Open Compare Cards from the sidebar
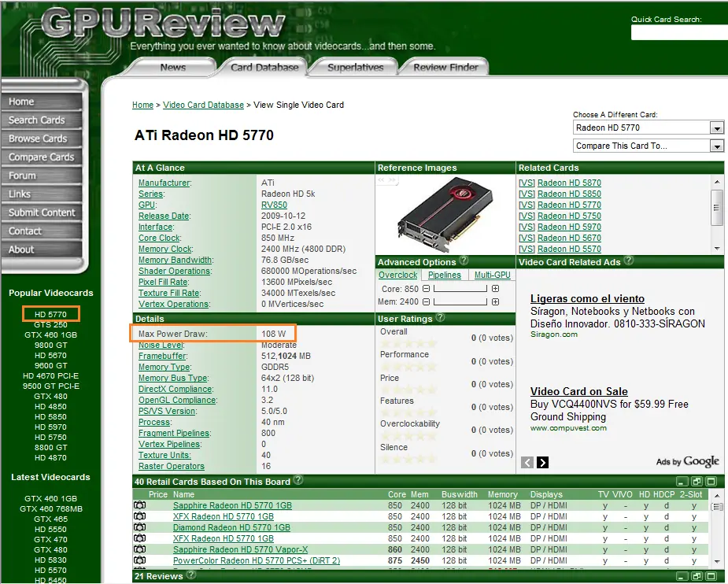This screenshot has width=728, height=584. [x=42, y=157]
